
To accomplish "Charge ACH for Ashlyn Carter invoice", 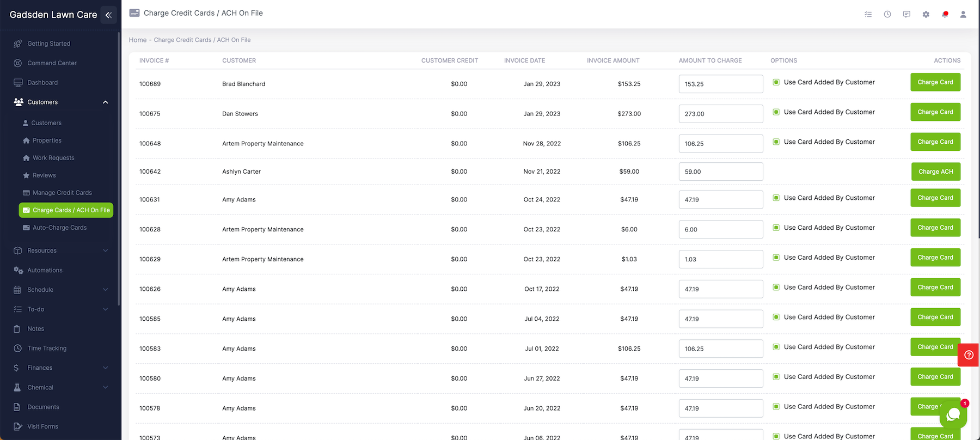I will coord(935,172).
